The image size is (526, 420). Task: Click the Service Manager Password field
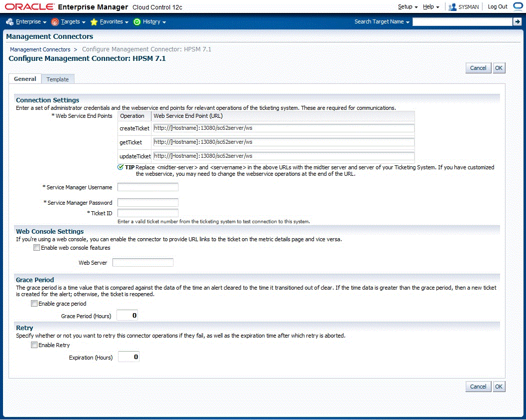147,203
